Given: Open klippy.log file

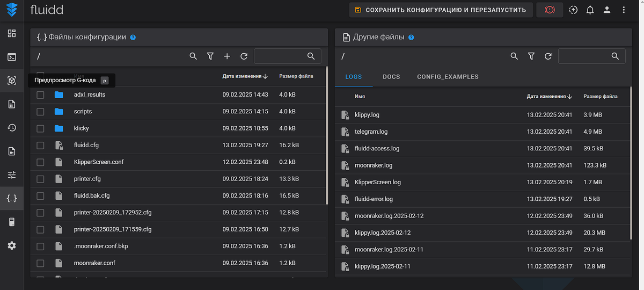Looking at the screenshot, I should pyautogui.click(x=367, y=115).
